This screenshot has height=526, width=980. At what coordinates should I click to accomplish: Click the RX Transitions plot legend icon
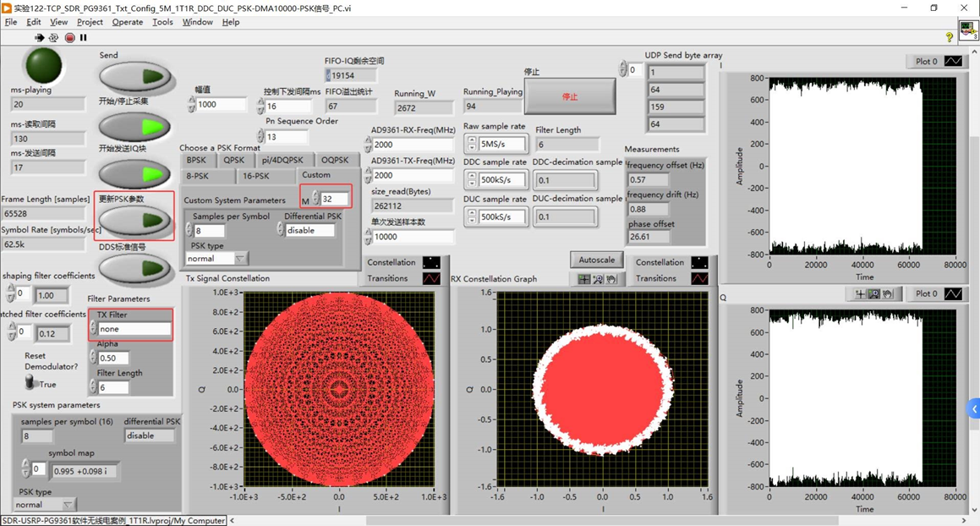tap(699, 278)
